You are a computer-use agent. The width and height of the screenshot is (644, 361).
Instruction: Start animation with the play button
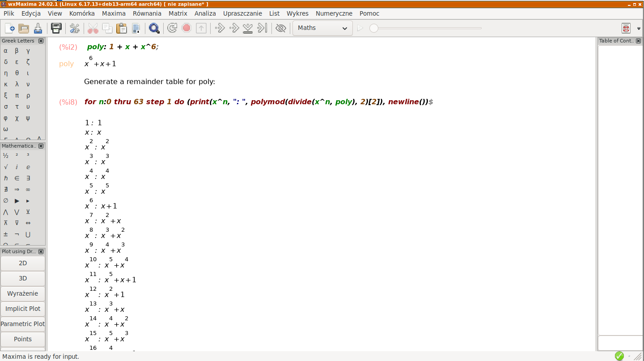point(360,28)
